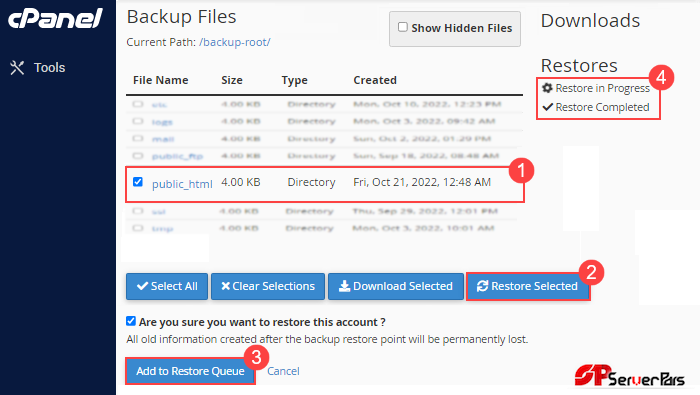Check the mail row checkbox
This screenshot has width=700, height=395.
(x=138, y=138)
